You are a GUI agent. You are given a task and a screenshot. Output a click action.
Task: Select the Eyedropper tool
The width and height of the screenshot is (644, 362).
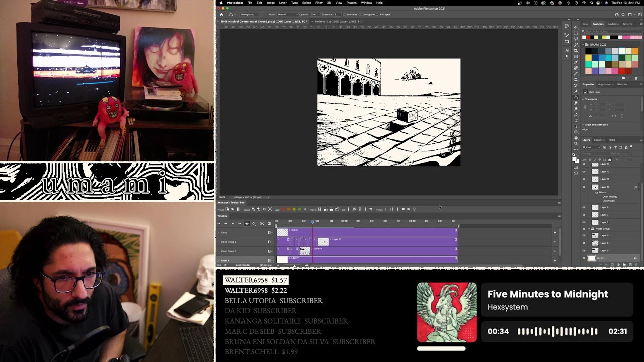(x=576, y=61)
